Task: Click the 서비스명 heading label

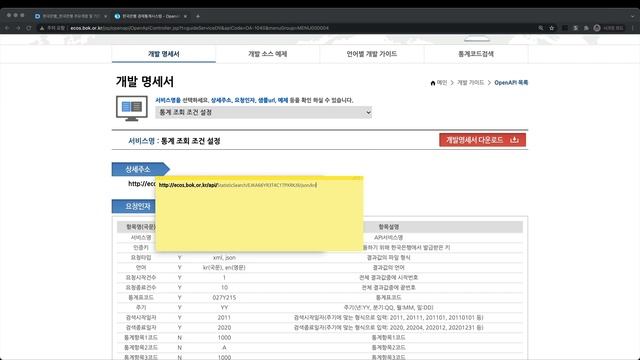Action: pos(141,141)
